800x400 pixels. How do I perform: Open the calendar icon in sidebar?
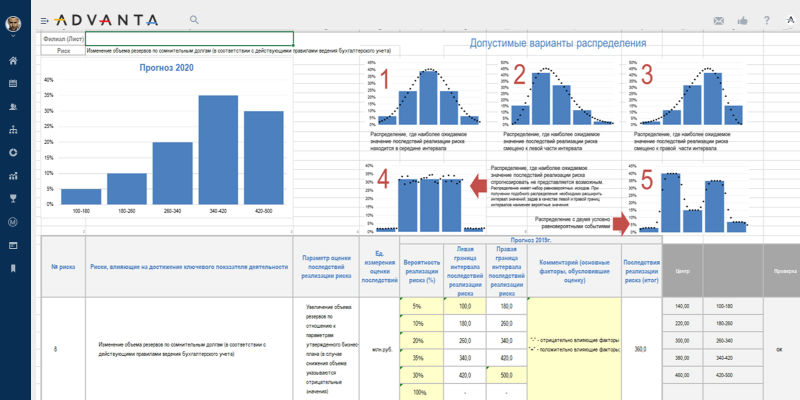(x=13, y=83)
